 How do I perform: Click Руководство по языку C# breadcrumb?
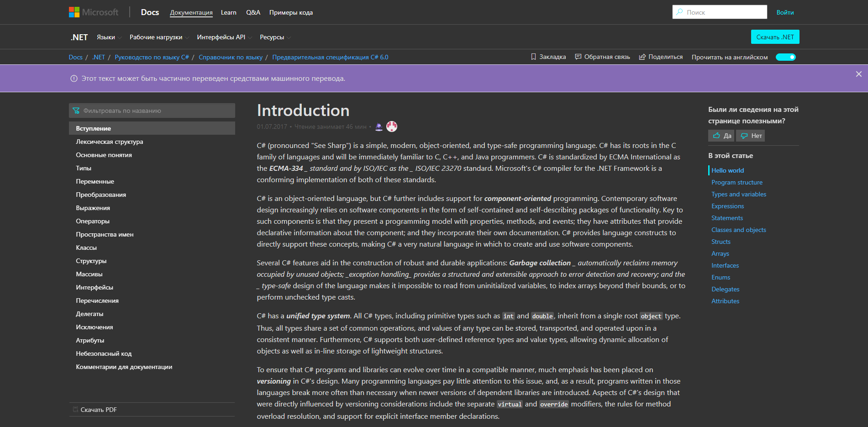click(x=152, y=57)
